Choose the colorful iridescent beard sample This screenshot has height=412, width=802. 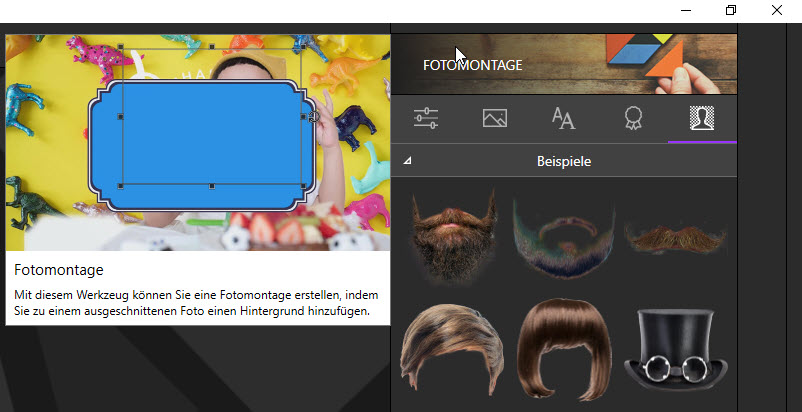coord(563,239)
